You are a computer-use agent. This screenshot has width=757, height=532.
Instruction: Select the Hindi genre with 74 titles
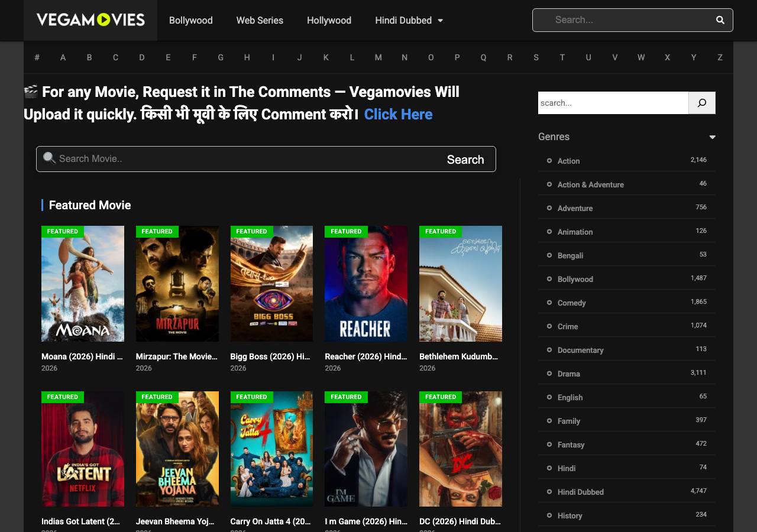(x=566, y=468)
